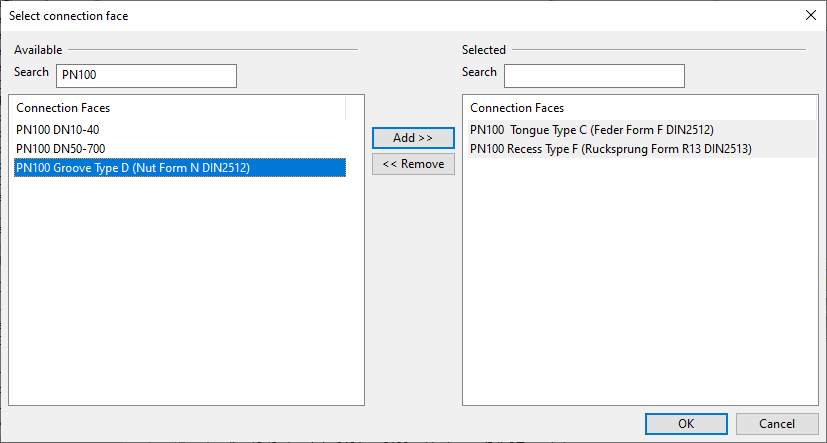This screenshot has width=827, height=443.
Task: Cancel the connection face selection
Action: pyautogui.click(x=776, y=423)
